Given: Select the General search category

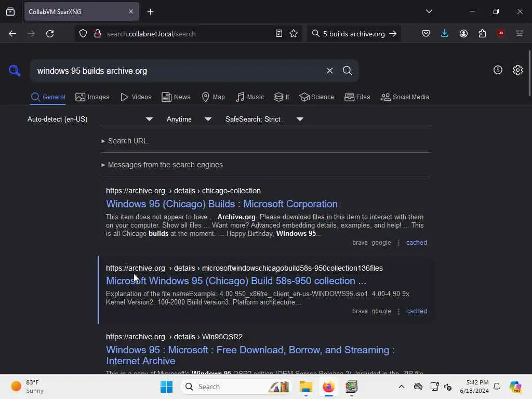Looking at the screenshot, I should (48, 97).
